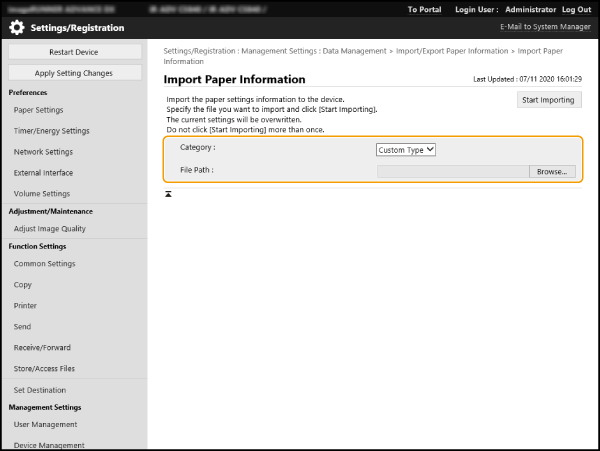Go to Network Settings

(43, 152)
